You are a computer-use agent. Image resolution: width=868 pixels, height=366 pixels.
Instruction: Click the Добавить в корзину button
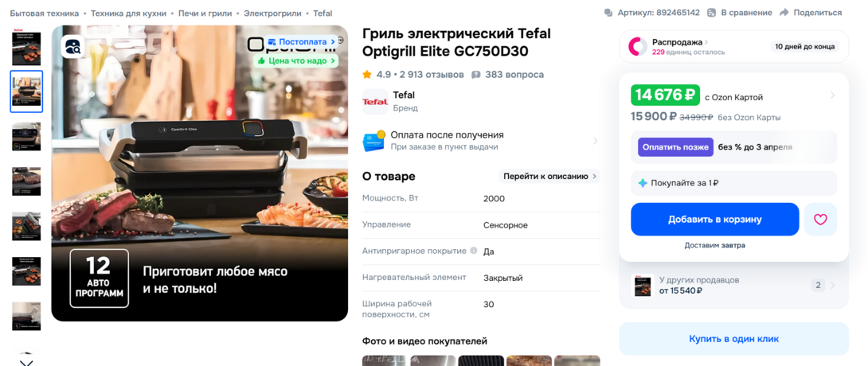click(714, 220)
